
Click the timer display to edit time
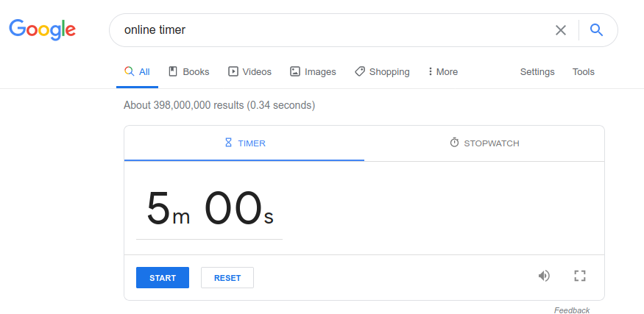coord(210,209)
